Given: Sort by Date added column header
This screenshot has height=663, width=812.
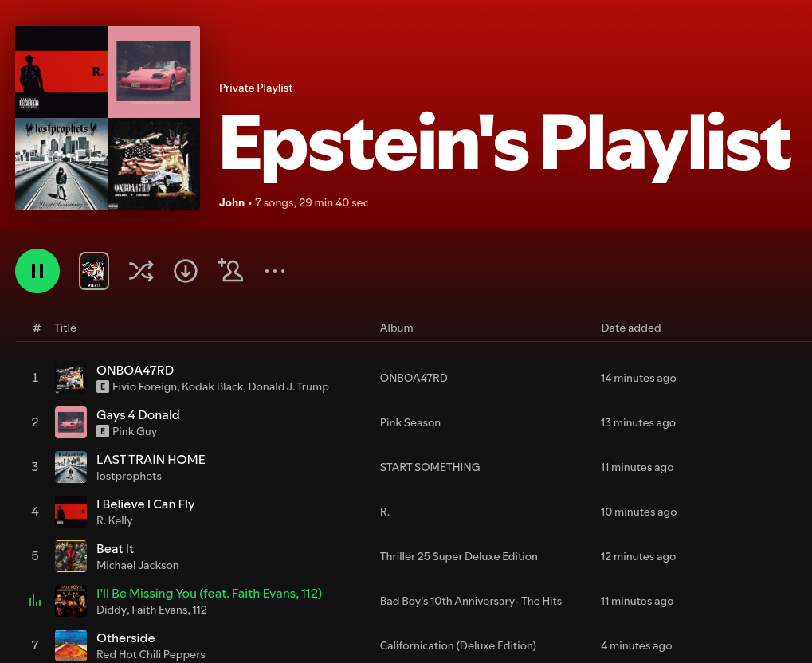Looking at the screenshot, I should 631,328.
